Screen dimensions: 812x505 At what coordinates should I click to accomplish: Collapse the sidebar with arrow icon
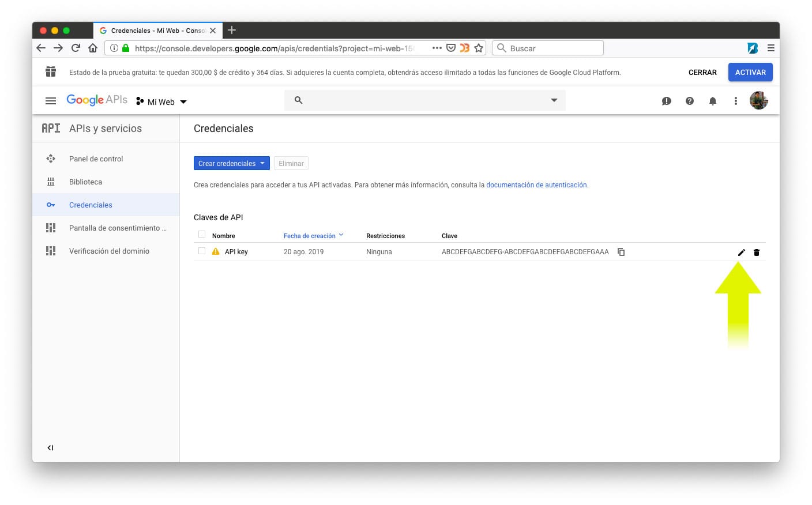pos(50,447)
